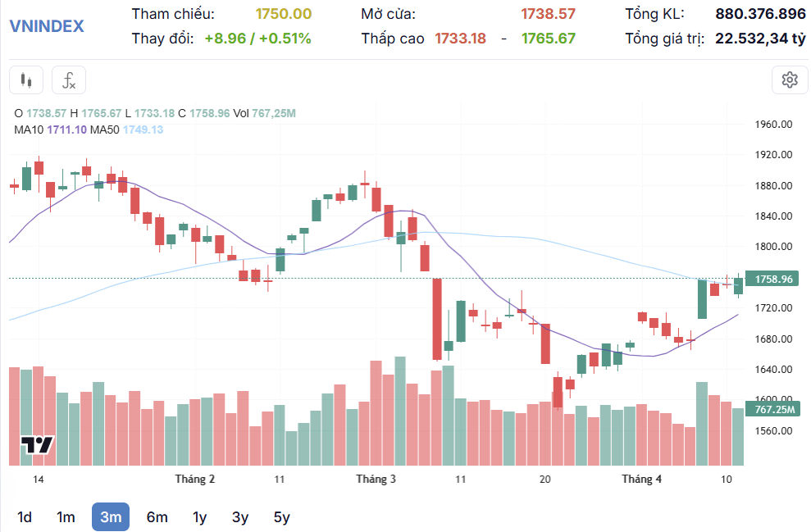Screen dimensions: 811x532
Task: Click the 1960.00 price axis label
Action: coord(773,124)
